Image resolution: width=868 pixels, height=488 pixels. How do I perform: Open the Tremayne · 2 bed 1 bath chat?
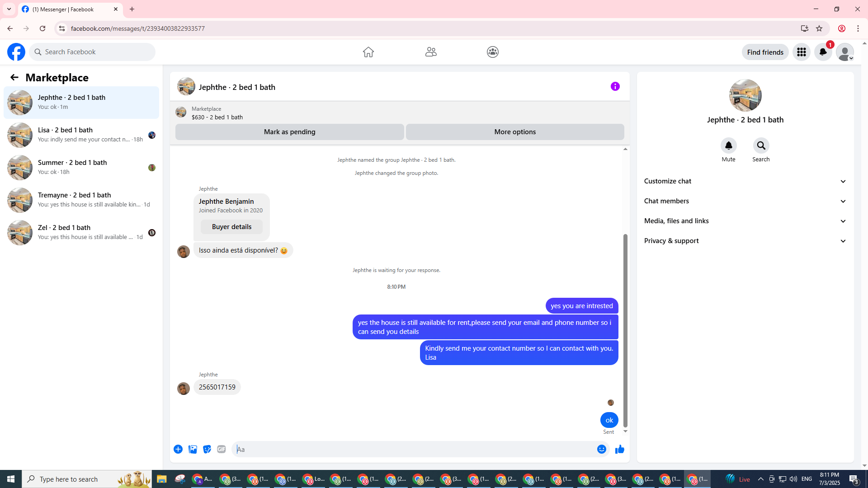tap(81, 200)
